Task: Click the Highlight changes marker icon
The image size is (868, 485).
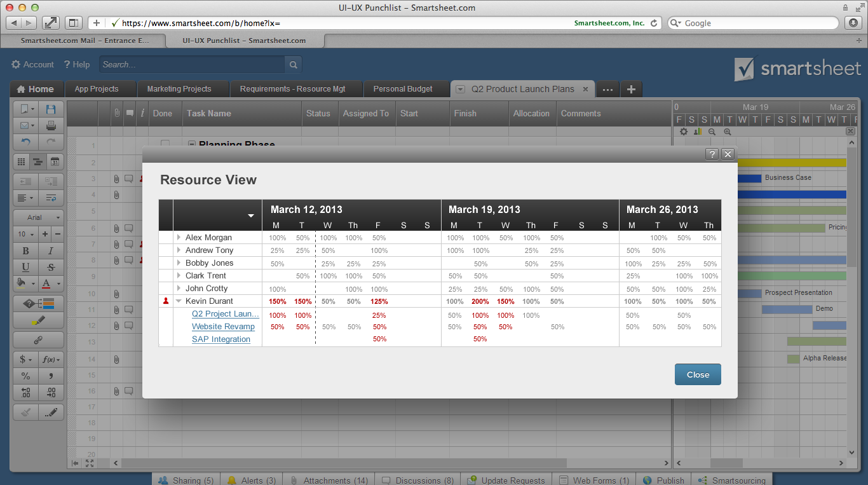Action: pos(39,320)
